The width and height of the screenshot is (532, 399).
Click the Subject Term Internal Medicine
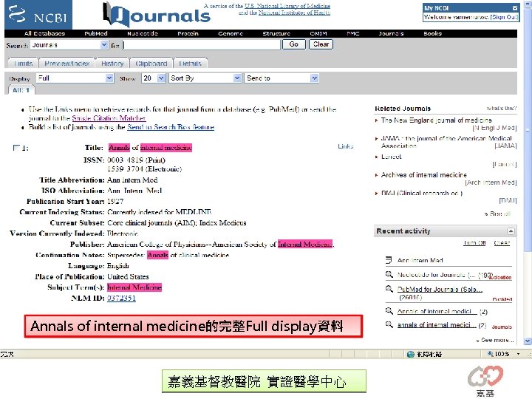click(x=134, y=287)
